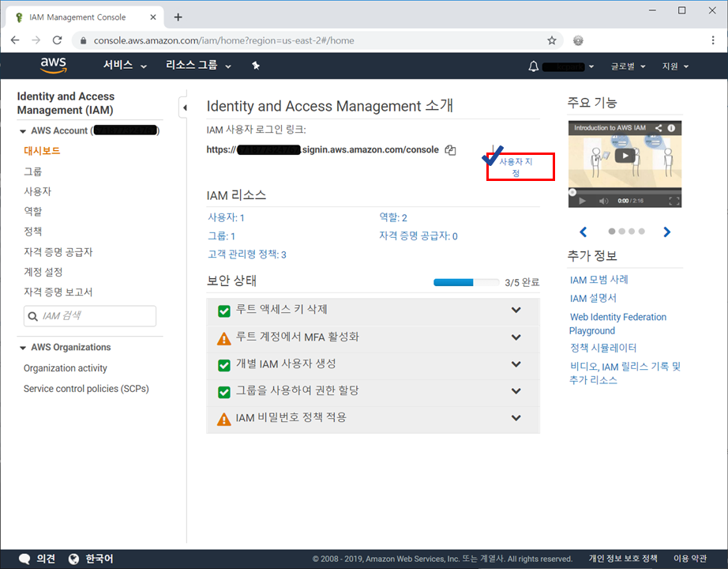The width and height of the screenshot is (728, 569).
Task: Show video info icon
Action: (x=671, y=128)
